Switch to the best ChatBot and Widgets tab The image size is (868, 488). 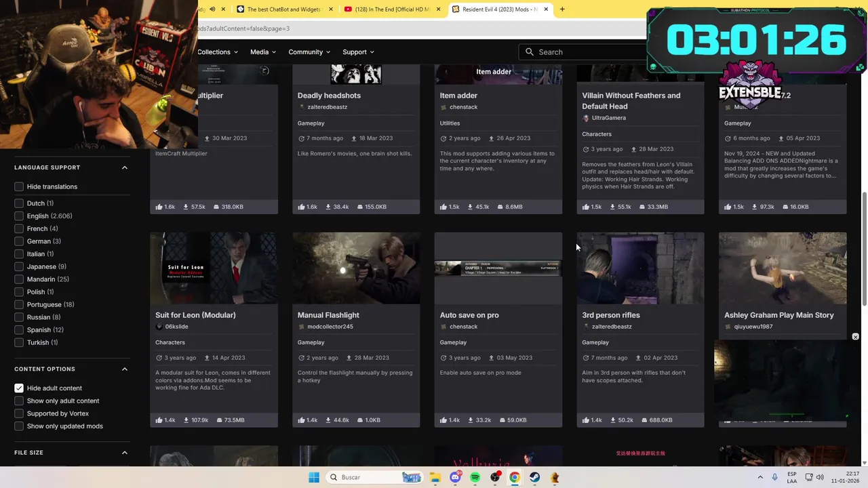click(x=285, y=9)
